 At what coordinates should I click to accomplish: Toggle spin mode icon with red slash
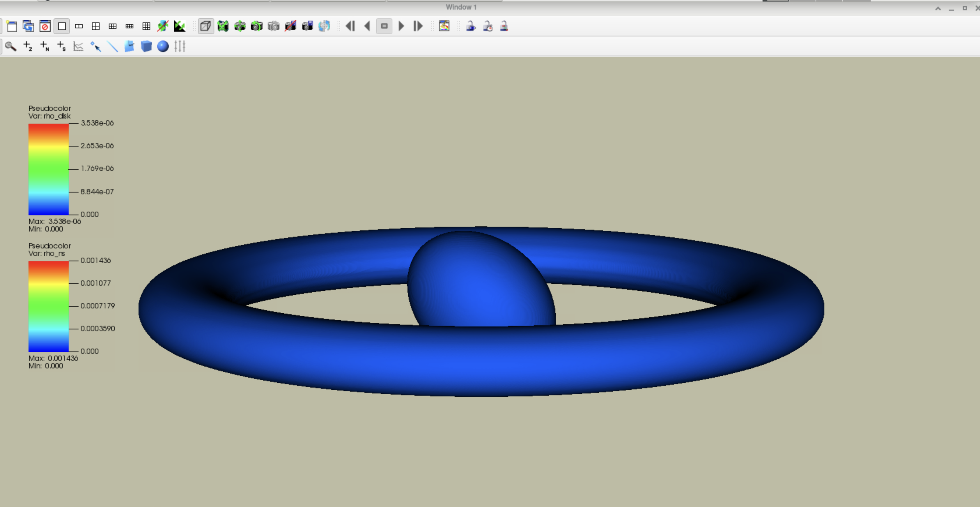point(162,26)
